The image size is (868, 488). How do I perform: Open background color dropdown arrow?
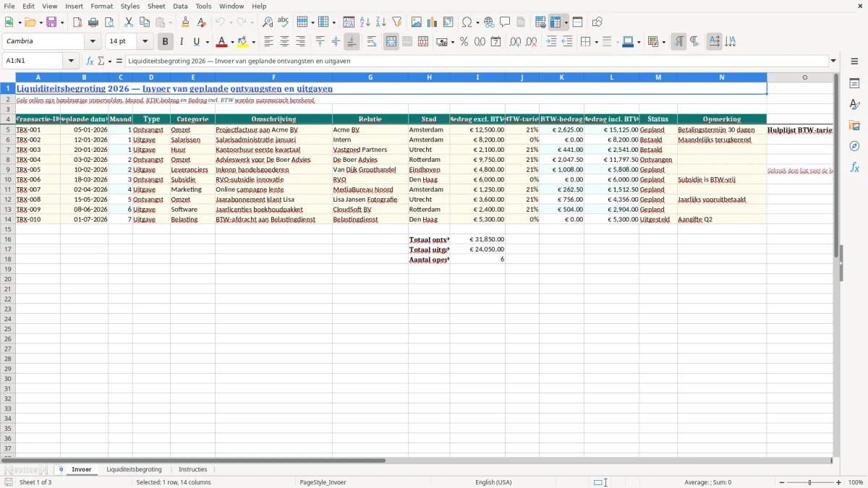253,42
